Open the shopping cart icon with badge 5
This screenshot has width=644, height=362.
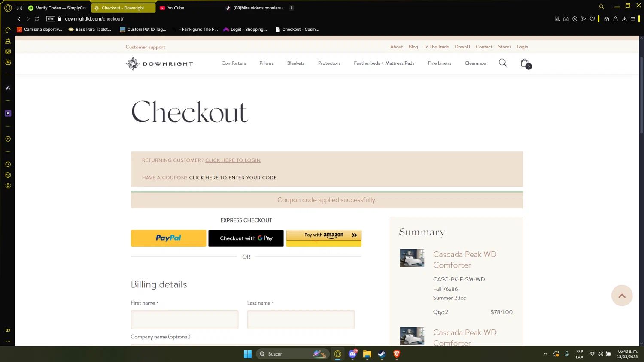tap(526, 63)
